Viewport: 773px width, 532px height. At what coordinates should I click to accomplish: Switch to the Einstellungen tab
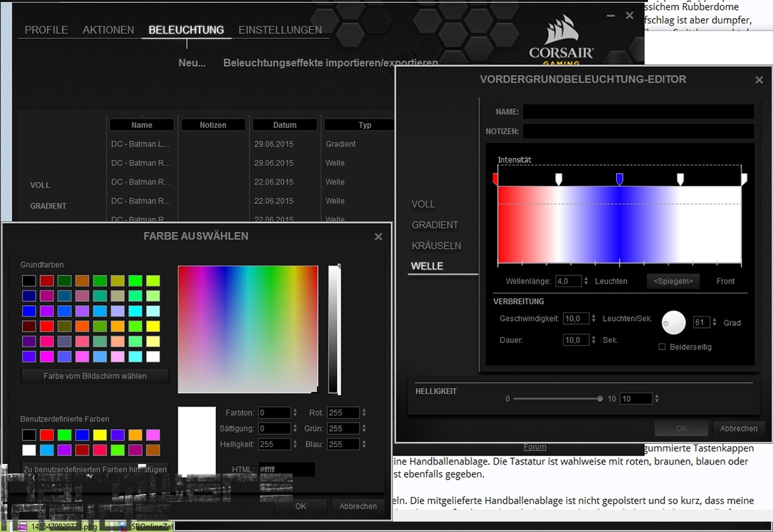[280, 30]
